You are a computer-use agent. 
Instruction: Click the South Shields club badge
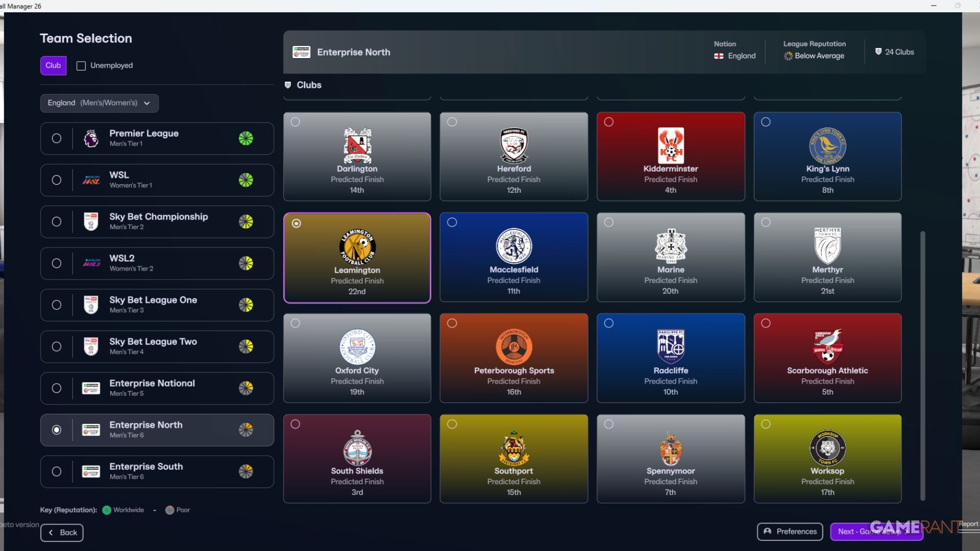[x=357, y=448]
